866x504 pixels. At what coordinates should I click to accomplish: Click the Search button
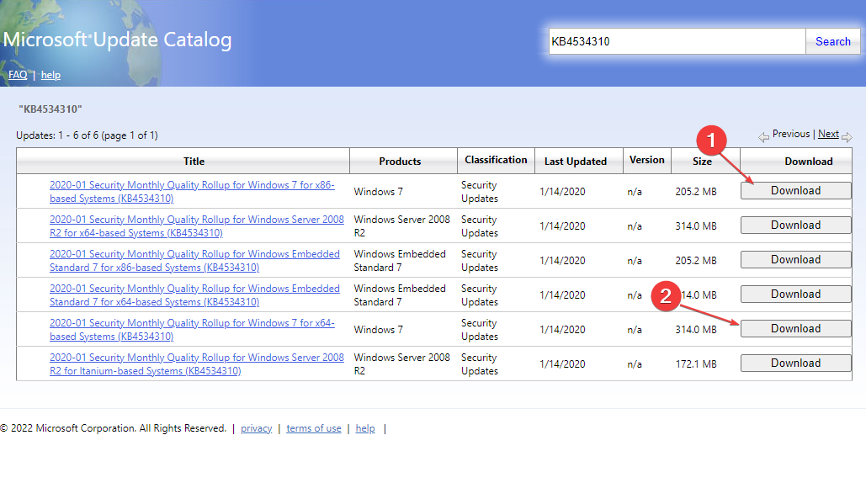coord(833,41)
